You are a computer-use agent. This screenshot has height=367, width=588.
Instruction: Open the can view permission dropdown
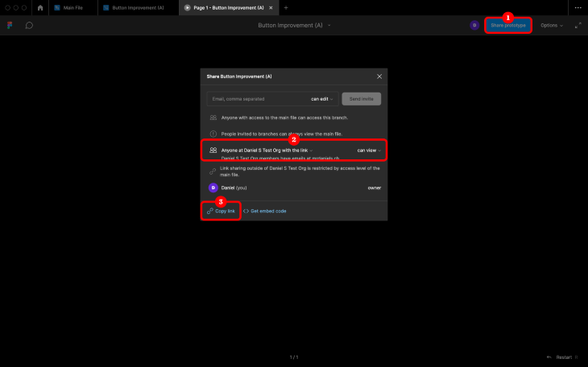[x=369, y=151]
